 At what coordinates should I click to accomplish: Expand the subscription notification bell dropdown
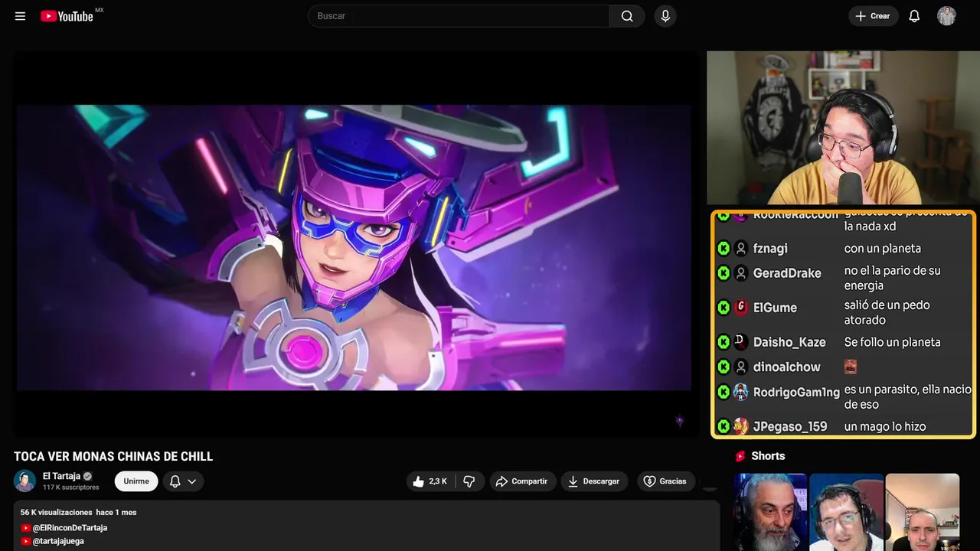[183, 481]
